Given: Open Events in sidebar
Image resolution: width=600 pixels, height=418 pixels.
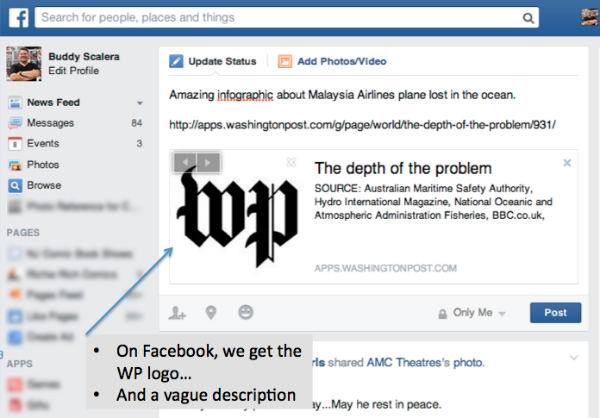Looking at the screenshot, I should (43, 144).
